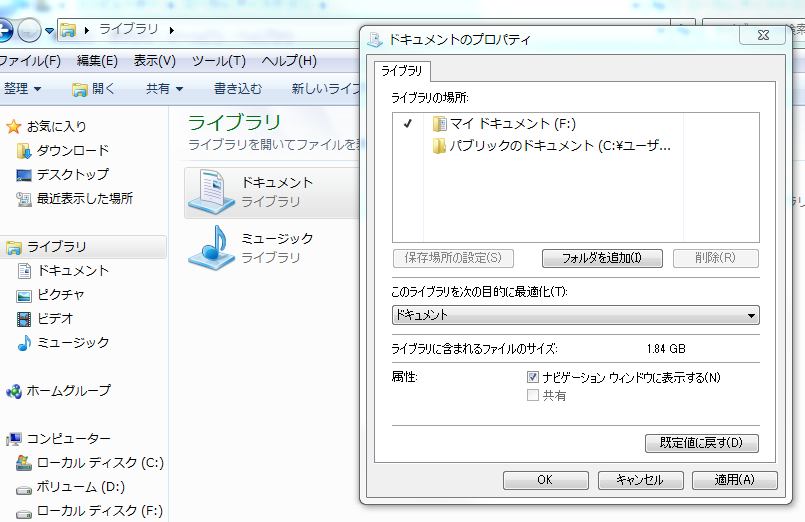Expand the arrow after ライブラリ in address bar
This screenshot has height=522, width=805.
pyautogui.click(x=171, y=30)
